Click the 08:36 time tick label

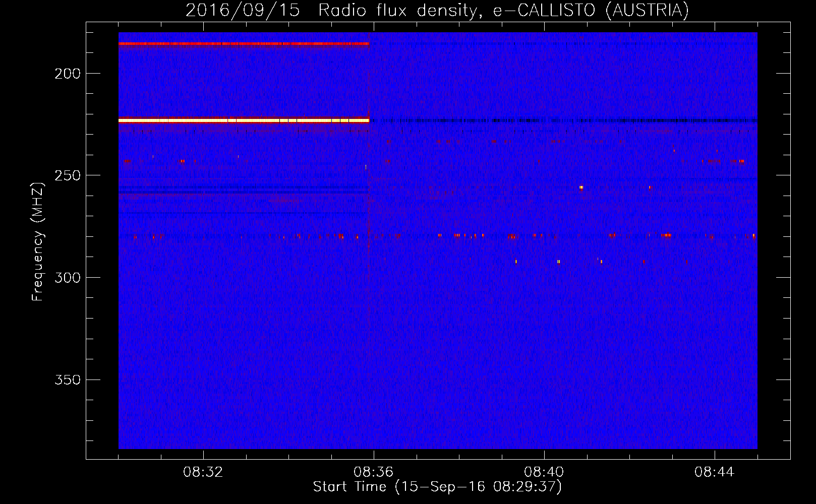pos(374,472)
